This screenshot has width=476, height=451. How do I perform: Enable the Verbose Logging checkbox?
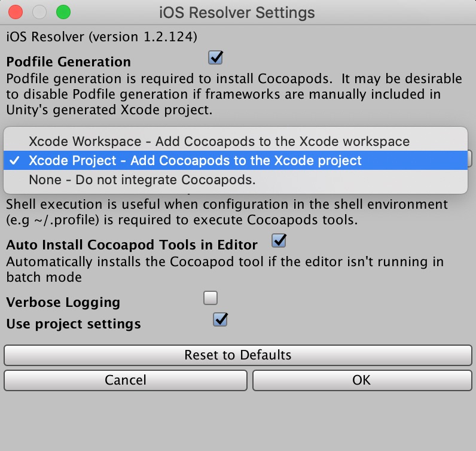[210, 297]
